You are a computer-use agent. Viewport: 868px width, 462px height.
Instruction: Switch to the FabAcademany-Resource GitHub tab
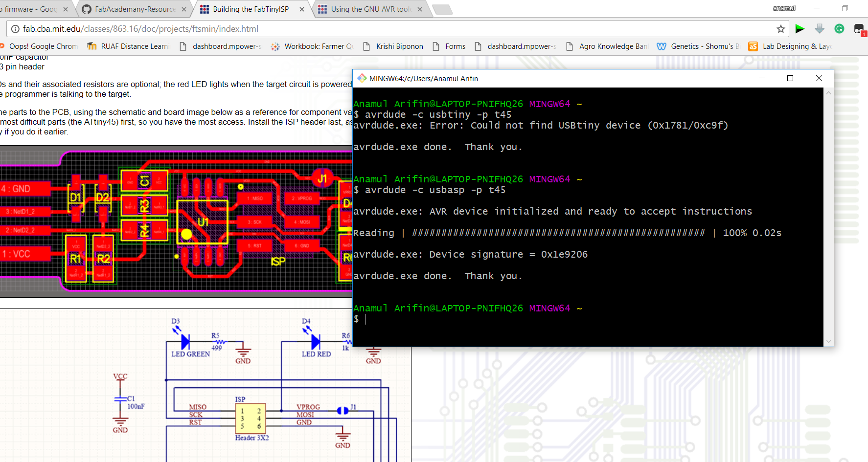pos(135,9)
